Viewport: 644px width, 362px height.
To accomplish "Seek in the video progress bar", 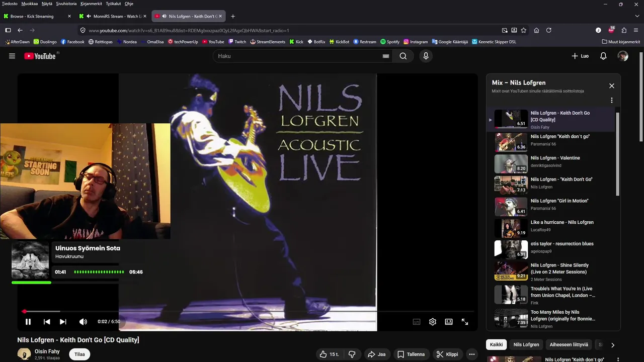I will tap(249, 311).
